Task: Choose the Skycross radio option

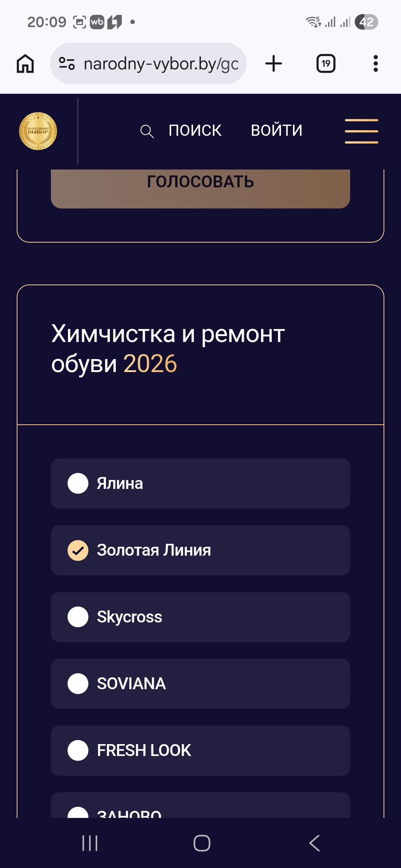Action: click(78, 617)
